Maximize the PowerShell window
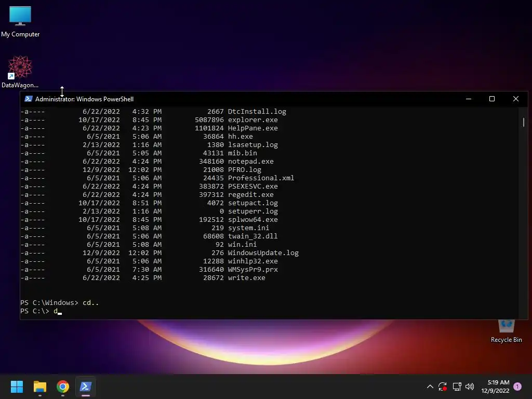Viewport: 532px width, 399px height. (492, 99)
